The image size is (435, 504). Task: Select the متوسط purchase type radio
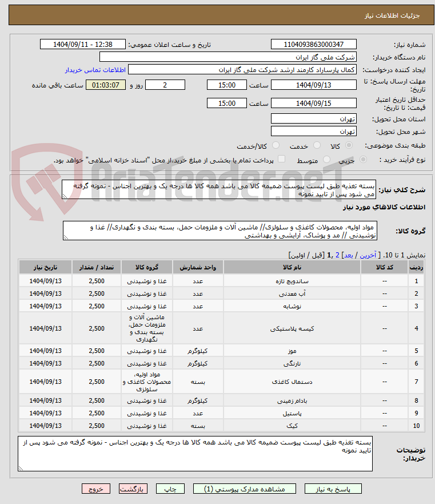click(x=326, y=160)
